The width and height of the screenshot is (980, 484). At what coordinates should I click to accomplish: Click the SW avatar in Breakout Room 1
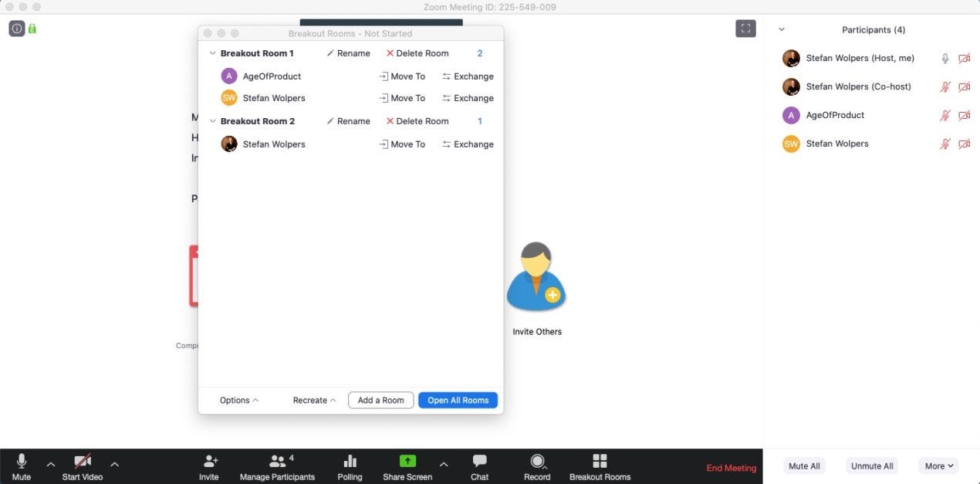point(229,98)
